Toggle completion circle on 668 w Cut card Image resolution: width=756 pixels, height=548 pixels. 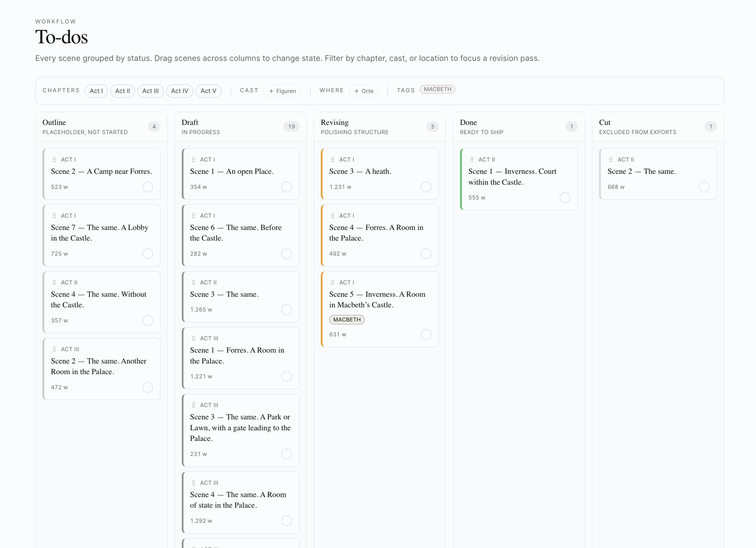tap(704, 187)
